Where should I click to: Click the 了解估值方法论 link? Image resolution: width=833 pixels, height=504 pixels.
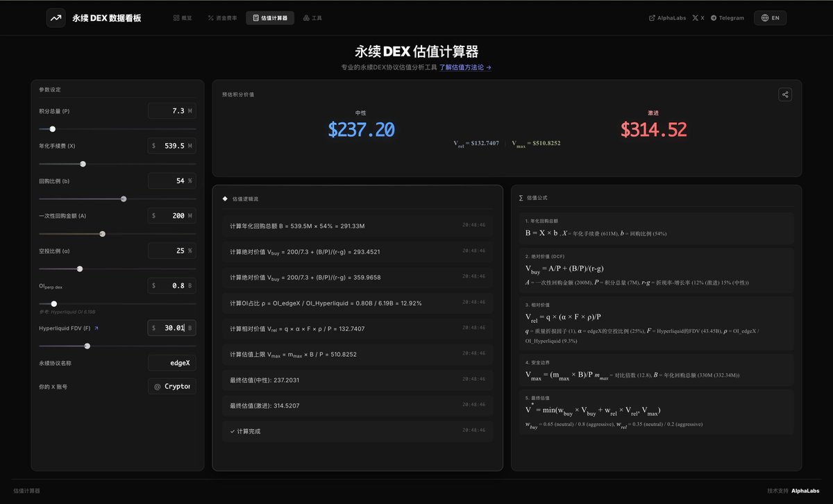click(466, 67)
